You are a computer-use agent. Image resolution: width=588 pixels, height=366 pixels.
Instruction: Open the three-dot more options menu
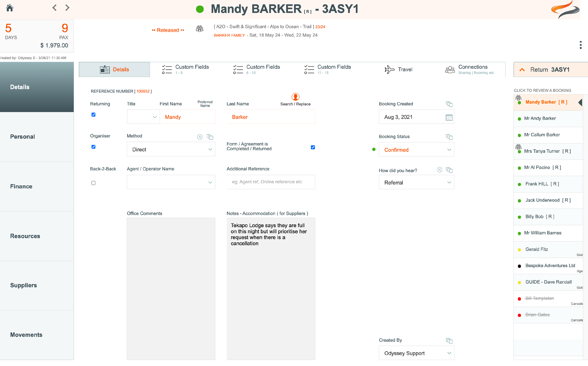pos(581,45)
